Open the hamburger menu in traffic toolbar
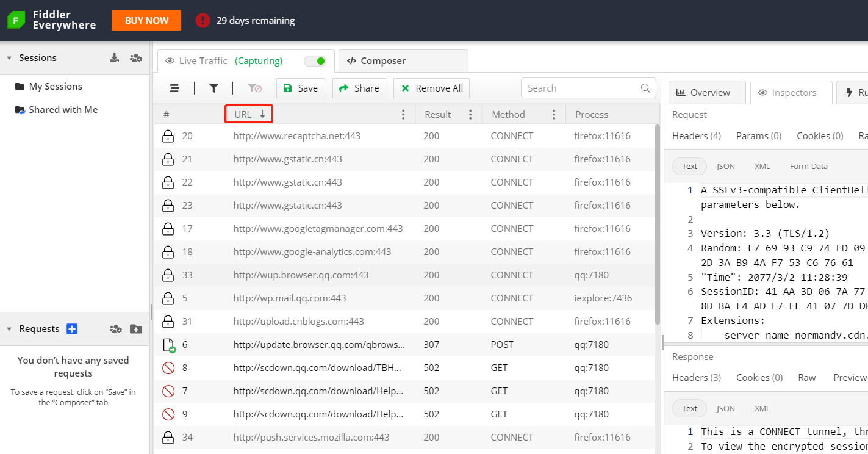Viewport: 868px width, 454px height. pos(174,88)
